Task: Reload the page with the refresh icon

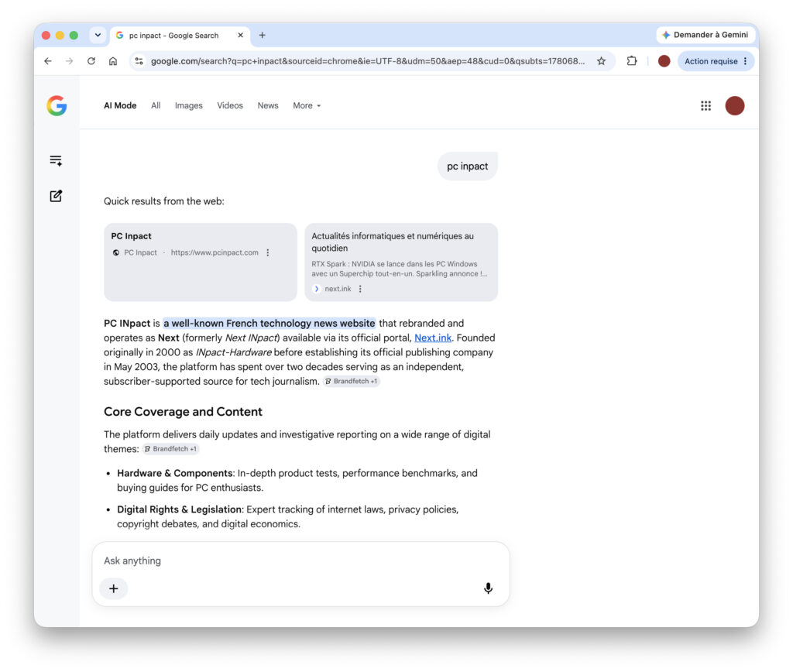Action: tap(91, 61)
